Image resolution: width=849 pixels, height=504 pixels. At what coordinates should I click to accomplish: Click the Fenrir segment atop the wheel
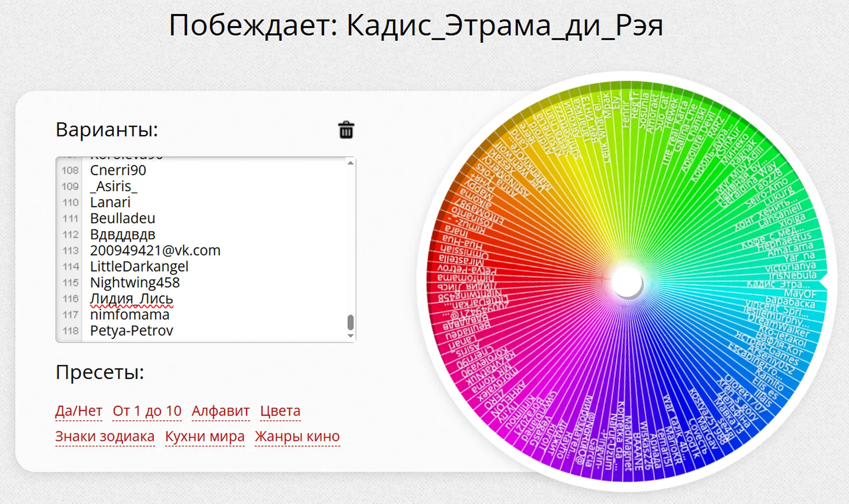coord(625,114)
